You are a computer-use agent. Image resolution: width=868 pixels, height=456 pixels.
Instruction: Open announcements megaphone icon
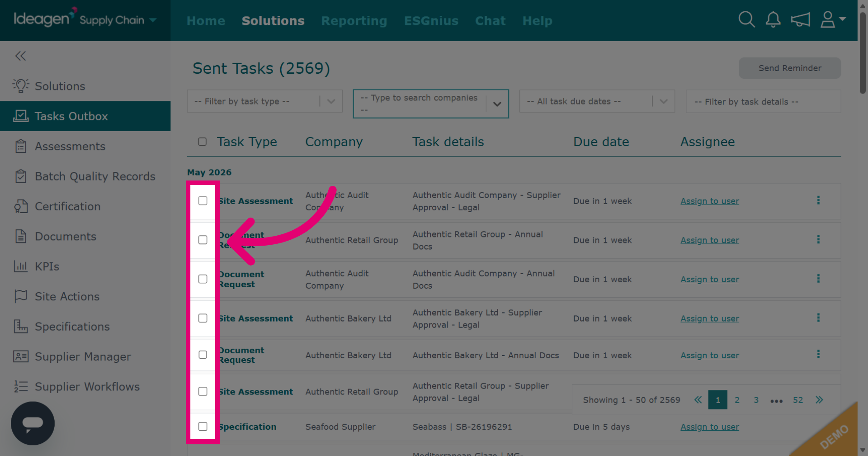pos(800,19)
